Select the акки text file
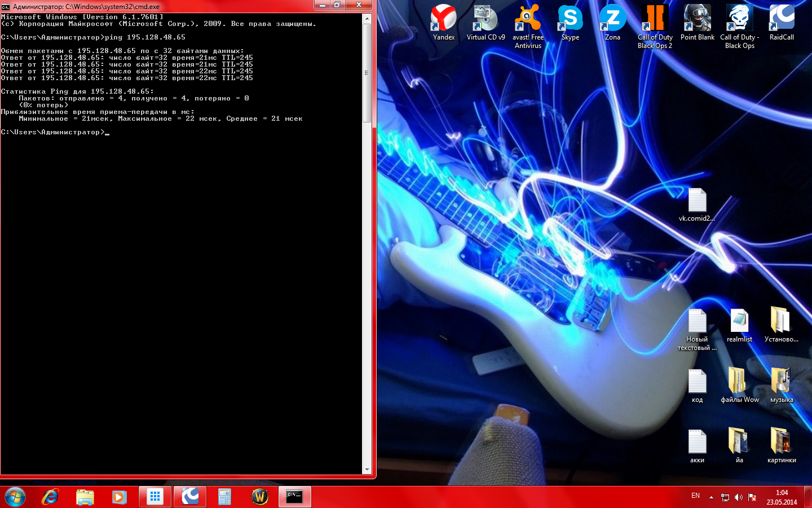Screen dimensions: 812x508 [697, 446]
